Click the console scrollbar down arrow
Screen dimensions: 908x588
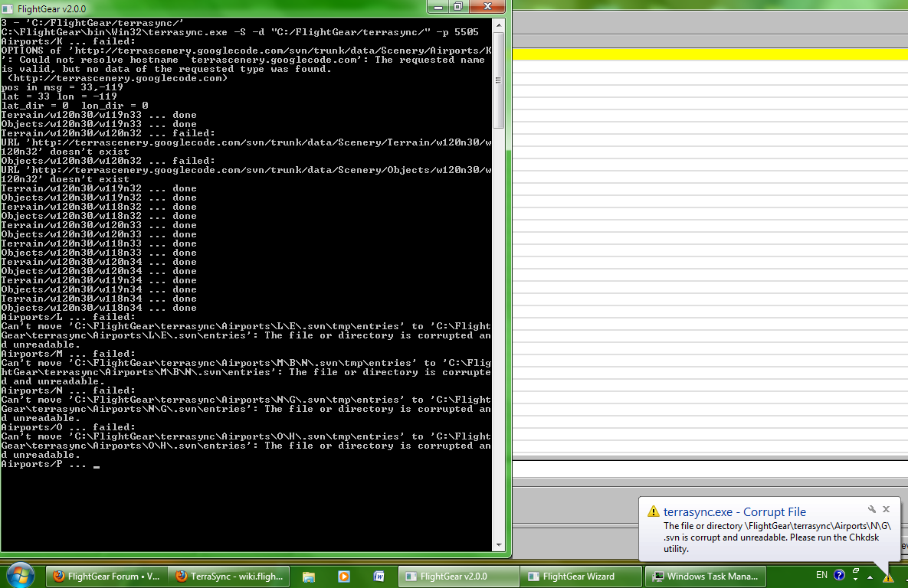pyautogui.click(x=499, y=544)
